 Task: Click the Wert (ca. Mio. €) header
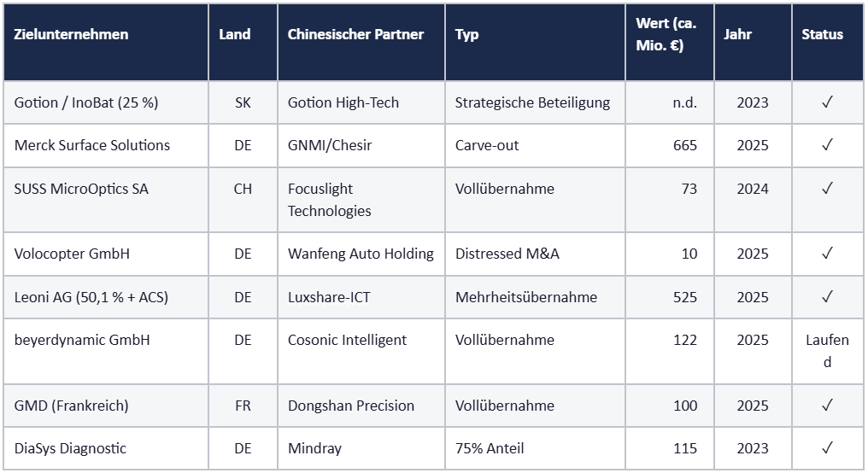click(x=666, y=34)
